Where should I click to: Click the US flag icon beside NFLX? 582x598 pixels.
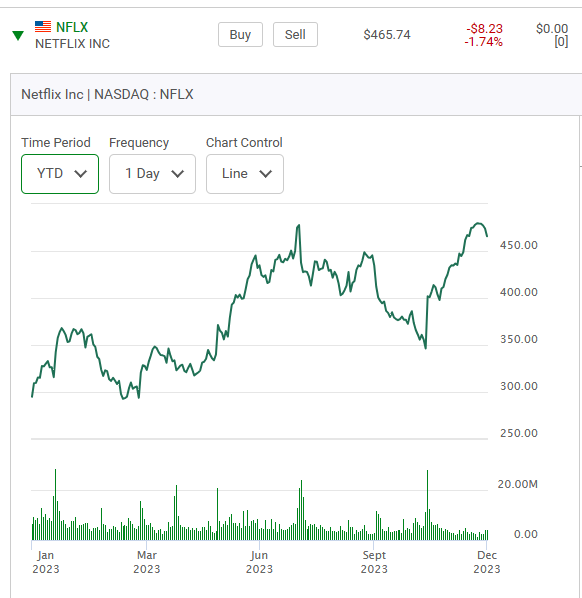(x=43, y=27)
